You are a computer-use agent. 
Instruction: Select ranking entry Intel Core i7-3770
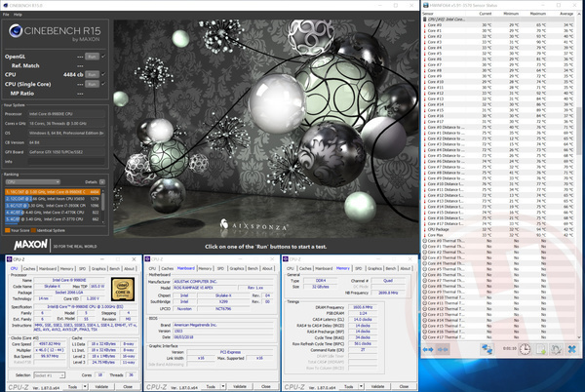pos(53,219)
